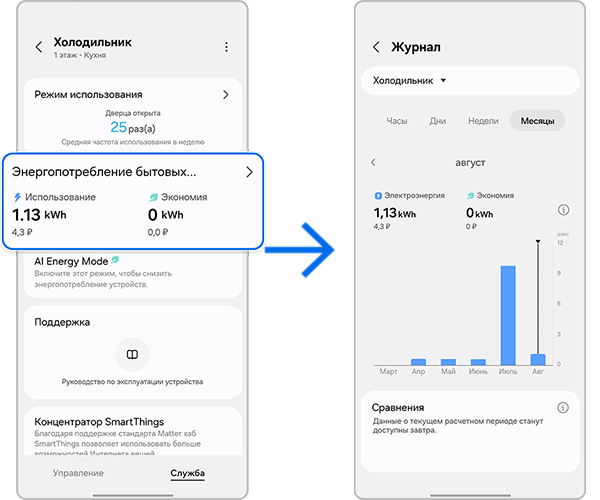
Task: Open Служба bottom tab
Action: click(x=187, y=473)
